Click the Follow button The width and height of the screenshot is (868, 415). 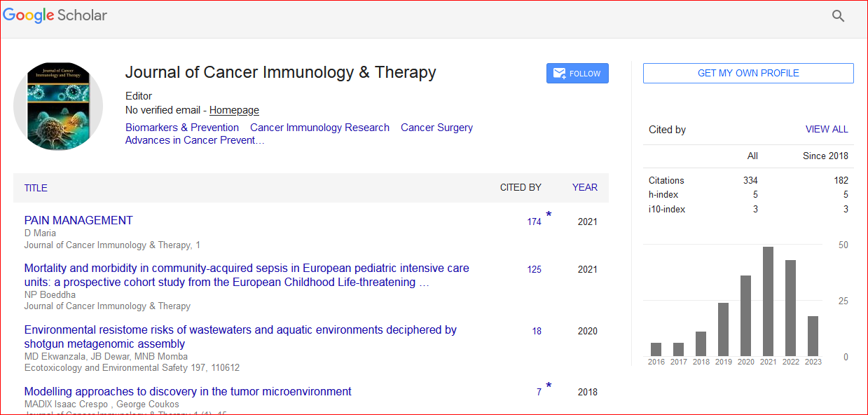point(577,74)
